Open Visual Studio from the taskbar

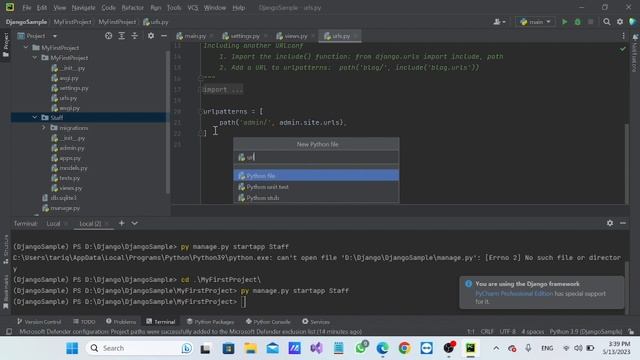[x=316, y=348]
